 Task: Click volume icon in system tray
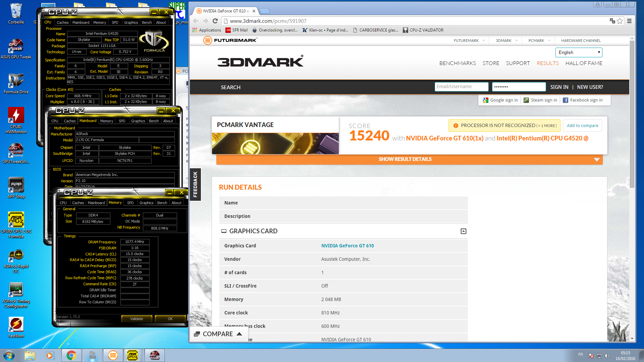click(607, 356)
